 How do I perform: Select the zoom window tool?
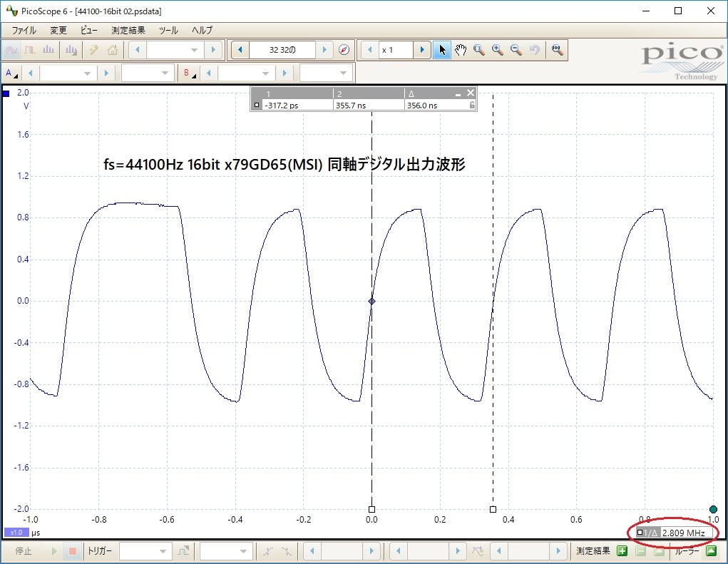click(x=478, y=50)
